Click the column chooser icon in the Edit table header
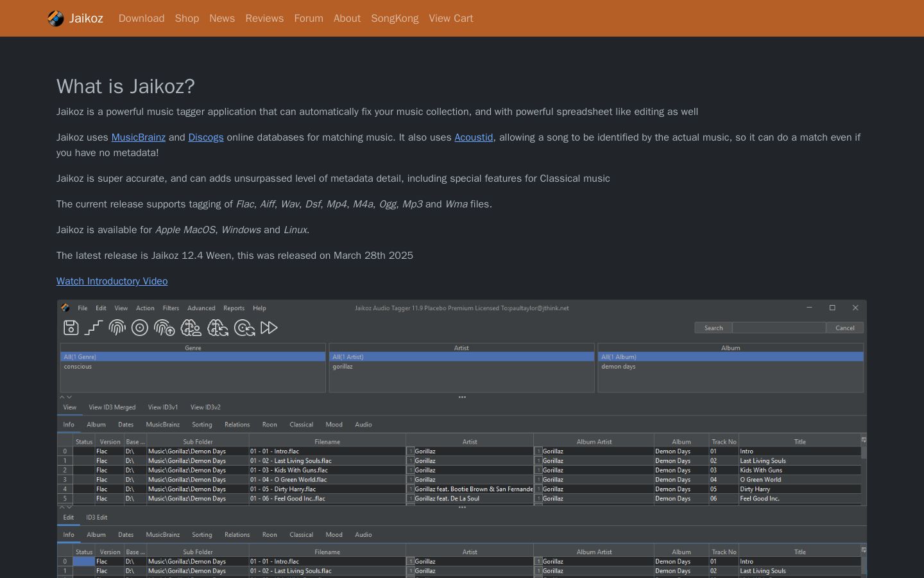 (x=864, y=550)
